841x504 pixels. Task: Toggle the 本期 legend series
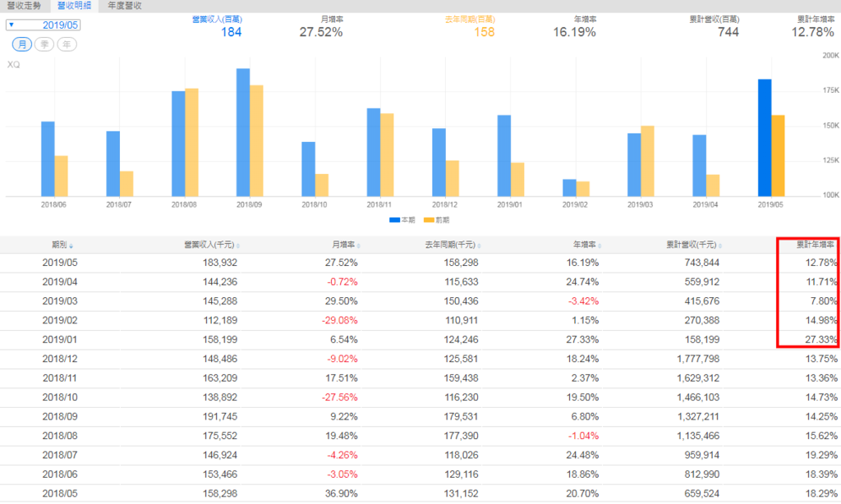tap(402, 220)
